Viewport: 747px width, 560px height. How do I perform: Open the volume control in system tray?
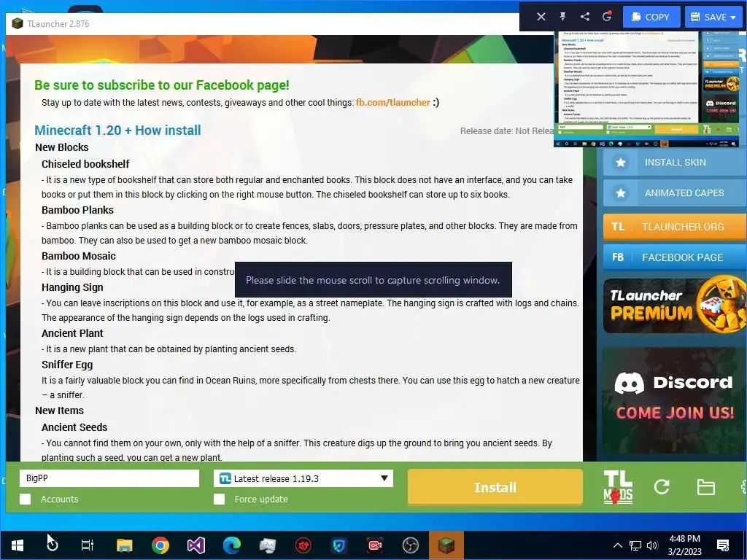click(652, 545)
